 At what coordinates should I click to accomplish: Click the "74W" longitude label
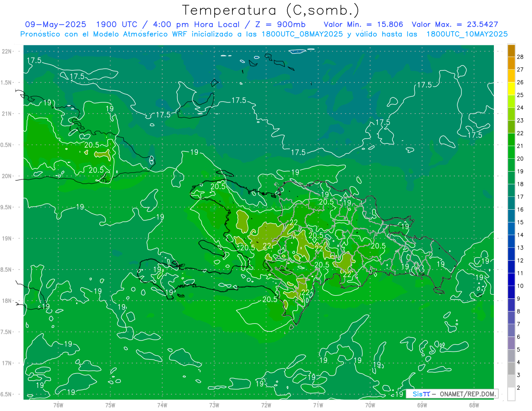[162, 405]
